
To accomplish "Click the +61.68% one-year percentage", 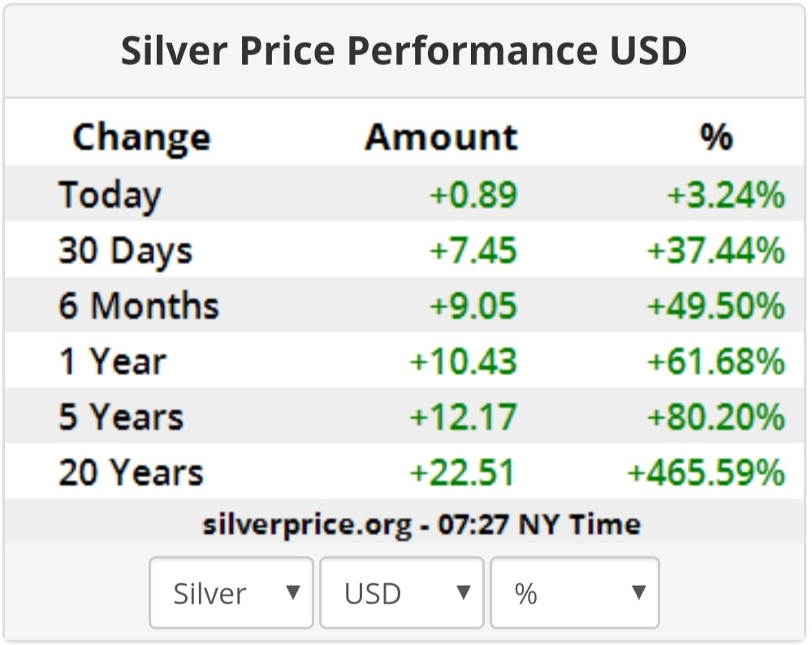I will click(717, 361).
